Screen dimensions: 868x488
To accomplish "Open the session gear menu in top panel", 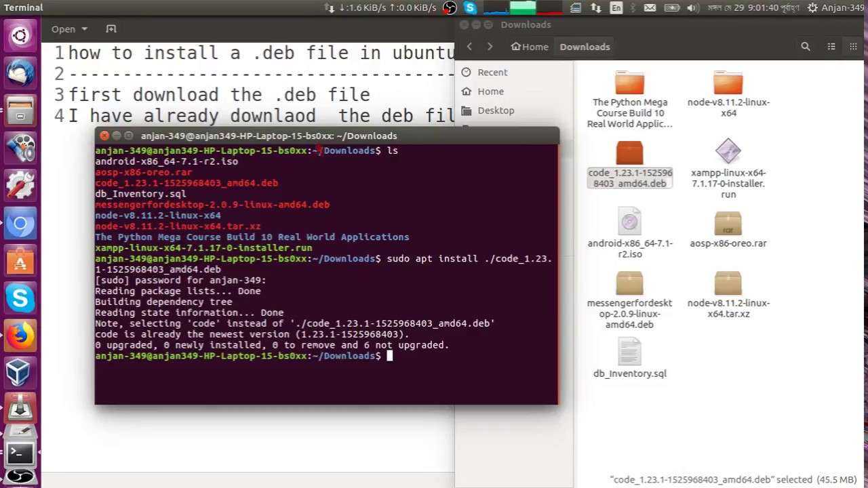I will [x=812, y=7].
